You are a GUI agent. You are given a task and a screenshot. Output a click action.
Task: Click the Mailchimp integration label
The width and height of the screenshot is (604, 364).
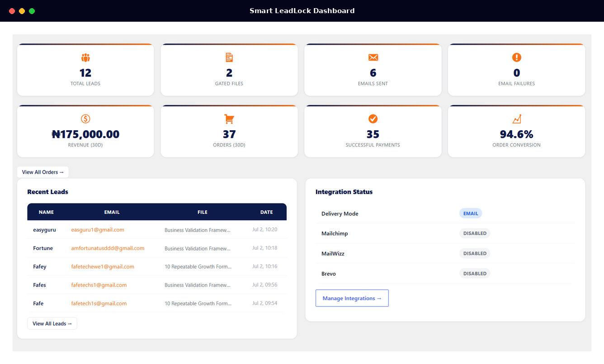pos(335,233)
